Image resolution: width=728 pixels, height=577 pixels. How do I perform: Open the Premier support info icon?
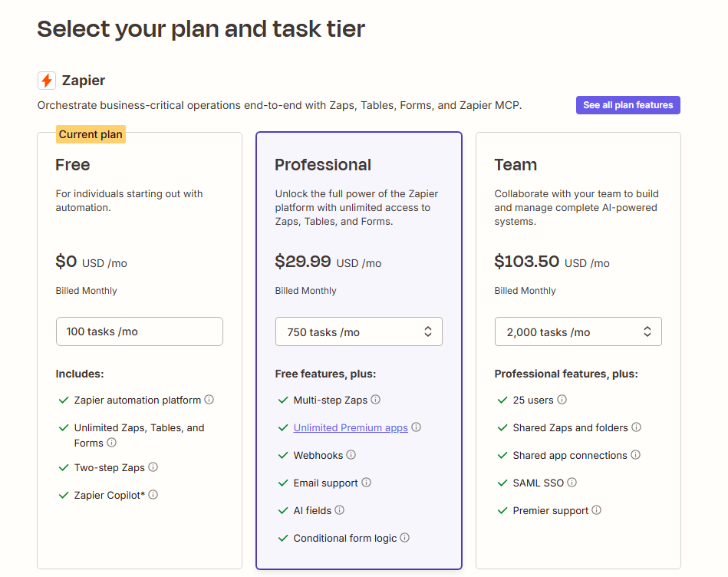click(x=597, y=510)
